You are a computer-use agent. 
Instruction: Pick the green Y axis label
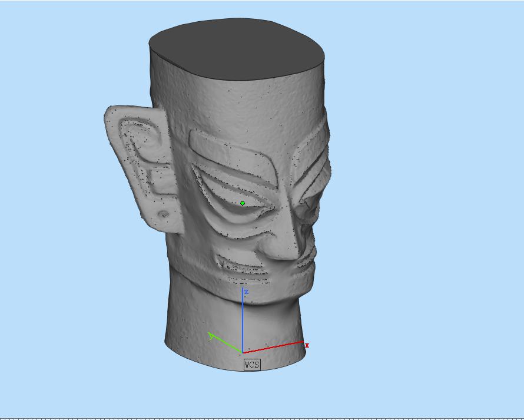tap(211, 336)
